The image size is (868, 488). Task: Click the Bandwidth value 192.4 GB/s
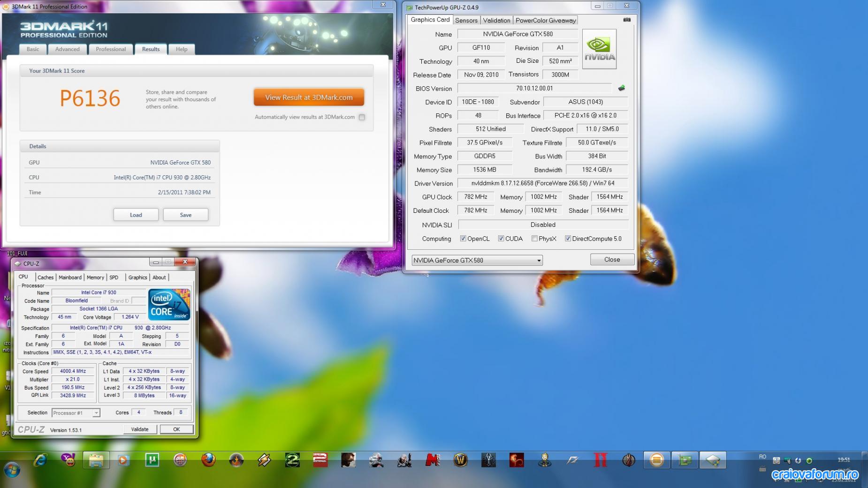pyautogui.click(x=597, y=170)
